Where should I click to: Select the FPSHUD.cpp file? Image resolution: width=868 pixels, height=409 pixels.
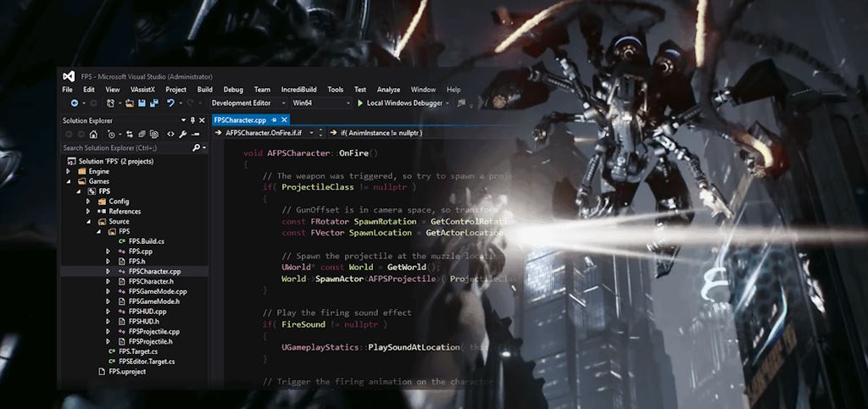pos(147,311)
